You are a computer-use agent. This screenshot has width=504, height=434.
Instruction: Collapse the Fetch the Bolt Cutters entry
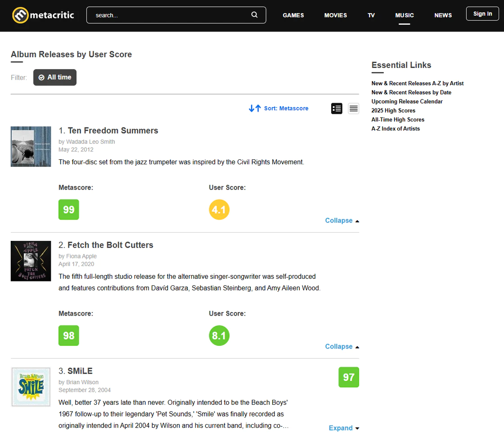[x=342, y=347]
